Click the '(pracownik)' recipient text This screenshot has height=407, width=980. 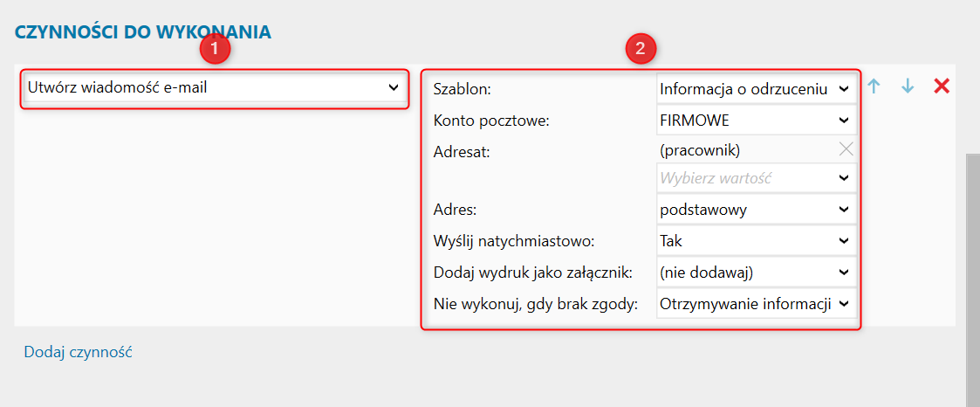pos(700,150)
